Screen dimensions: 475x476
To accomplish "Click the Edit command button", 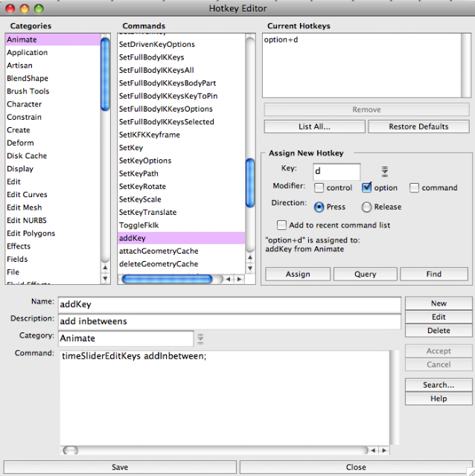I will pos(439,317).
